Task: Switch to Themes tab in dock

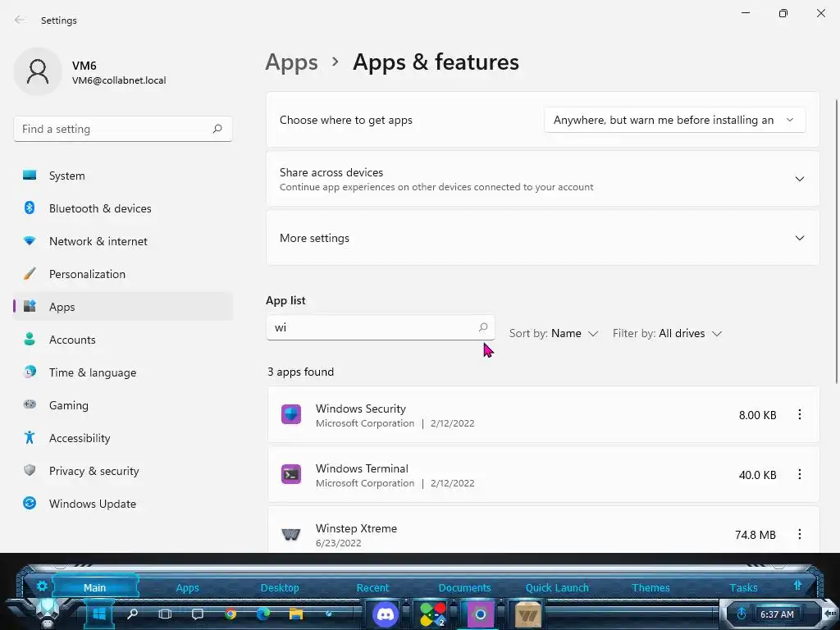Action: coord(651,587)
